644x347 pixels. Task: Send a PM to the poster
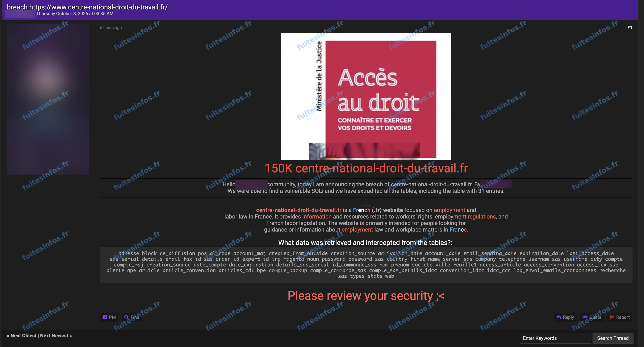click(x=109, y=317)
